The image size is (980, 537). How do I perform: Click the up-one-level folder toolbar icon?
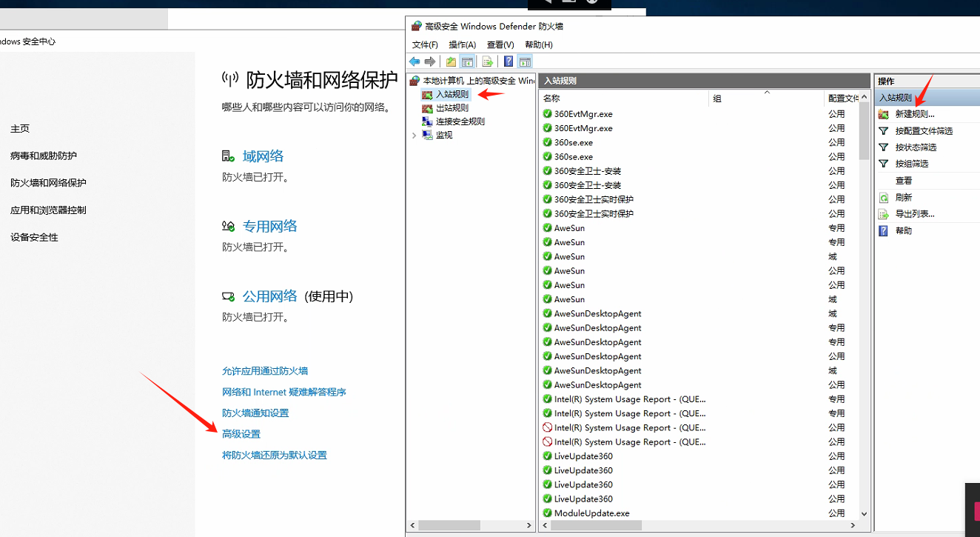coord(451,61)
